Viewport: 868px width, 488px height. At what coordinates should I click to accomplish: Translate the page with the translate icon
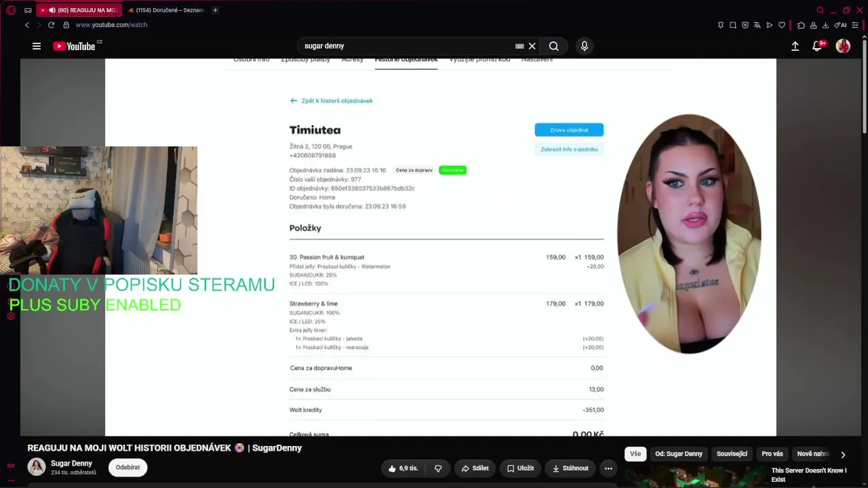click(x=757, y=25)
